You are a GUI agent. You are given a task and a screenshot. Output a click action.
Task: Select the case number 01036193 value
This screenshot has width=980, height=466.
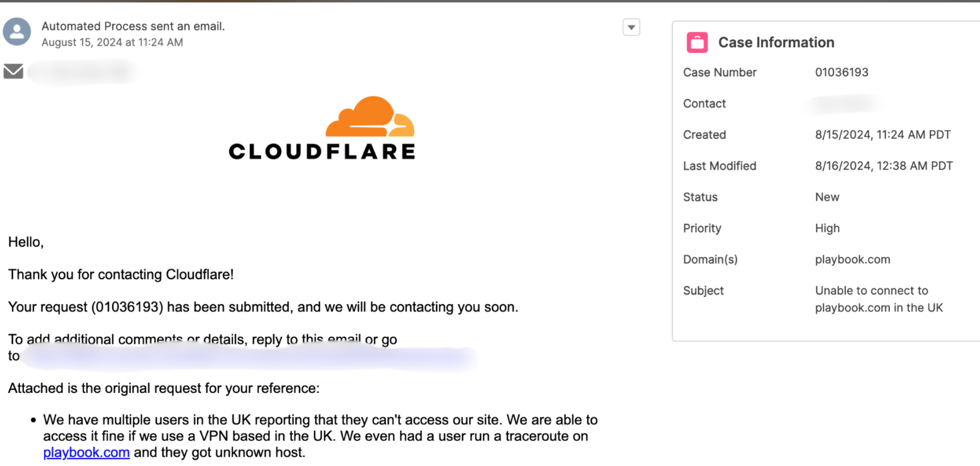click(841, 73)
